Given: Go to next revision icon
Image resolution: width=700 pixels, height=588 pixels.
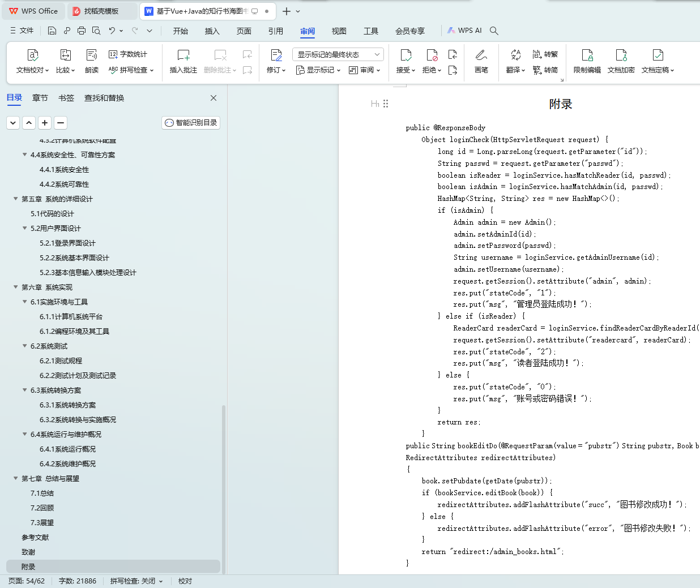Looking at the screenshot, I should pos(453,70).
